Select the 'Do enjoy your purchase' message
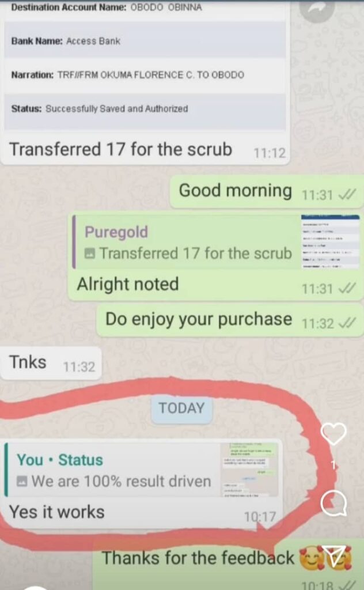Screen dimensions: 364x590 (x=230, y=320)
